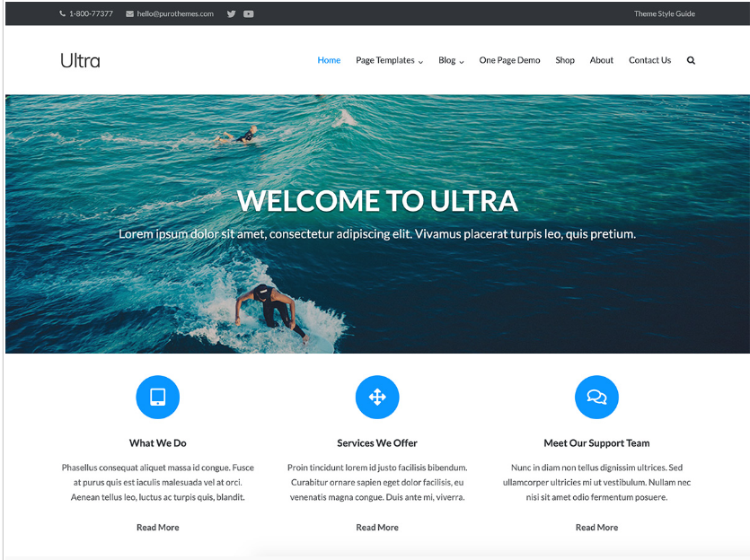This screenshot has height=560, width=750.
Task: Click Read More under Meet Our Support Team
Action: coord(596,528)
